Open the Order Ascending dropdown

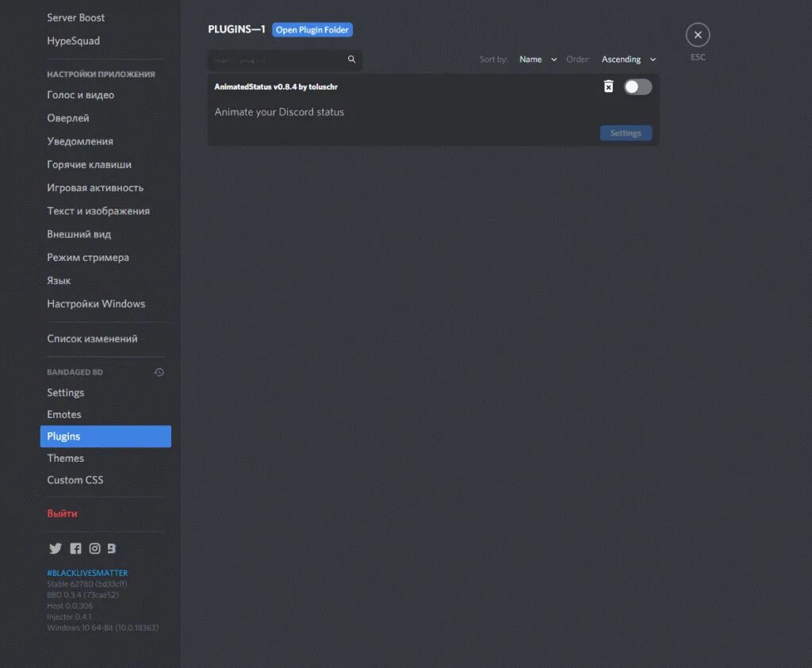point(628,60)
